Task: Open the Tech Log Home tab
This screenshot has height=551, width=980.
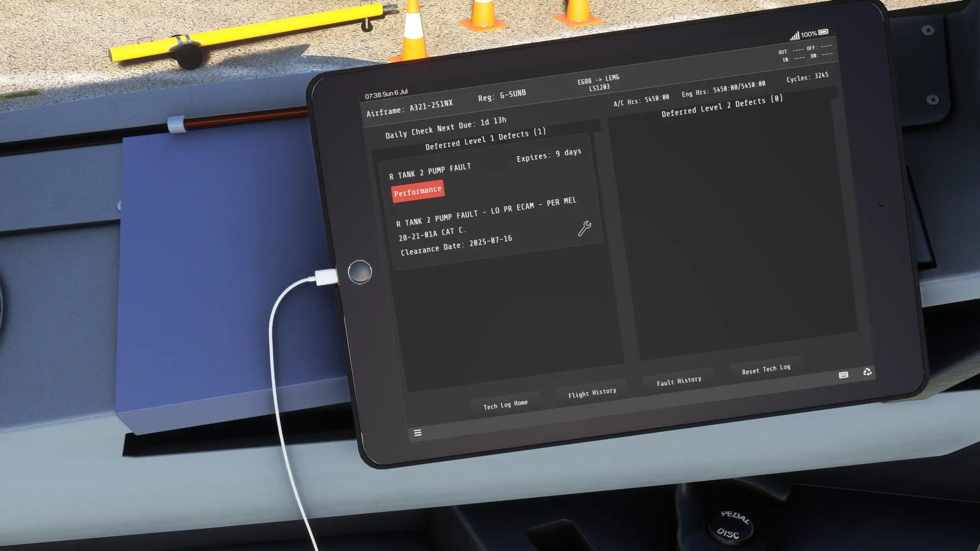Action: coord(505,405)
